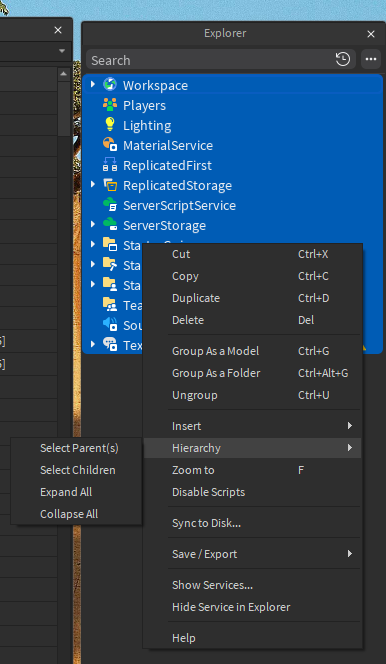Click the Lighting bulb icon
This screenshot has height=664, width=386.
tap(110, 124)
